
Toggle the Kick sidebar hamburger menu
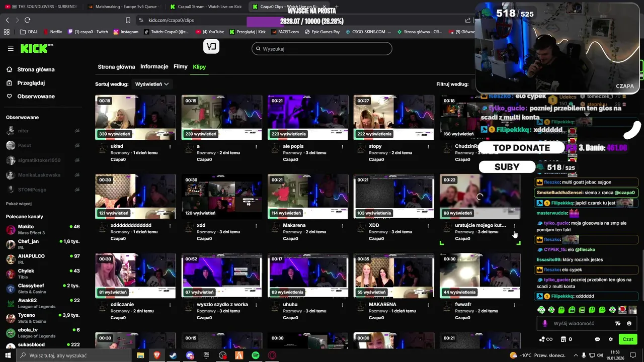pos(11,49)
